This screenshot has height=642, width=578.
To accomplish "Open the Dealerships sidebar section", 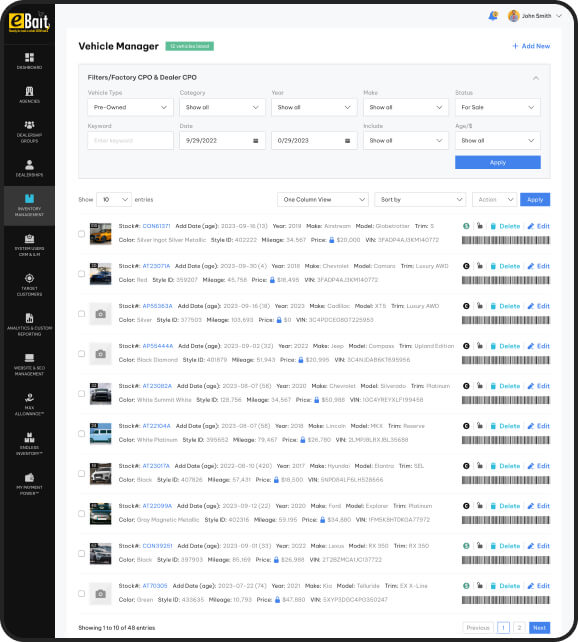I will click(29, 168).
